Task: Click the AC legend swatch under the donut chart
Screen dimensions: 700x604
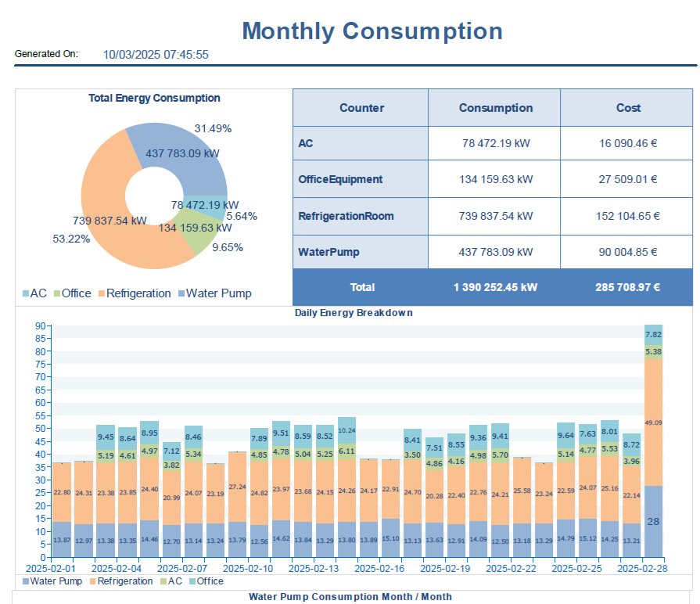Action: [x=25, y=294]
